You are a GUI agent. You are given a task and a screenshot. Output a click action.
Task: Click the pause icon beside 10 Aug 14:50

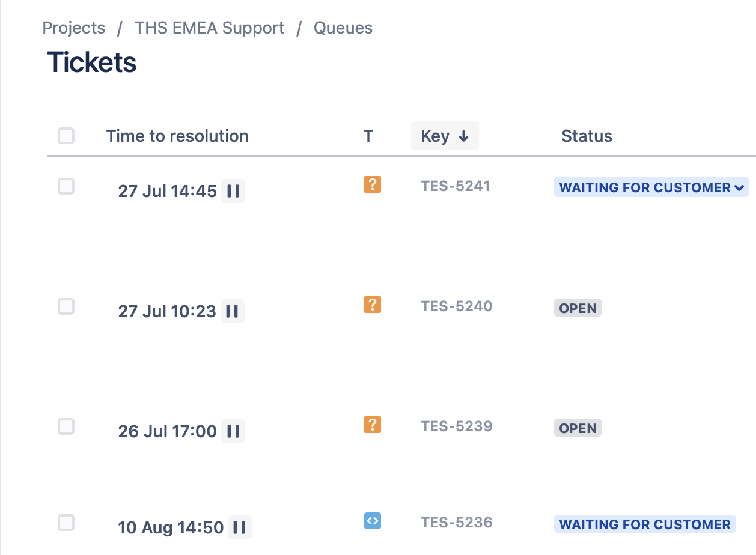point(239,527)
